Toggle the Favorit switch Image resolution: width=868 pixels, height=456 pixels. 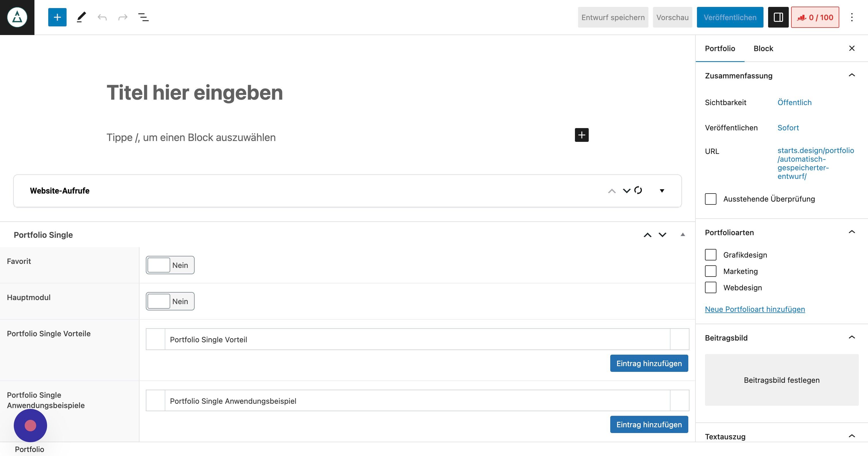[x=170, y=265]
